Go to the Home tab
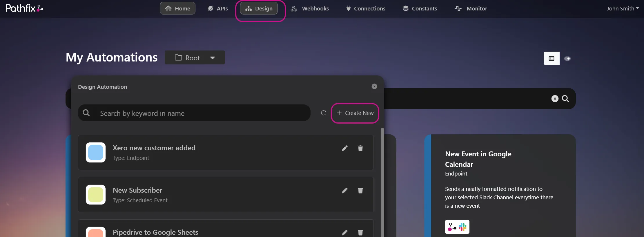 pyautogui.click(x=177, y=8)
